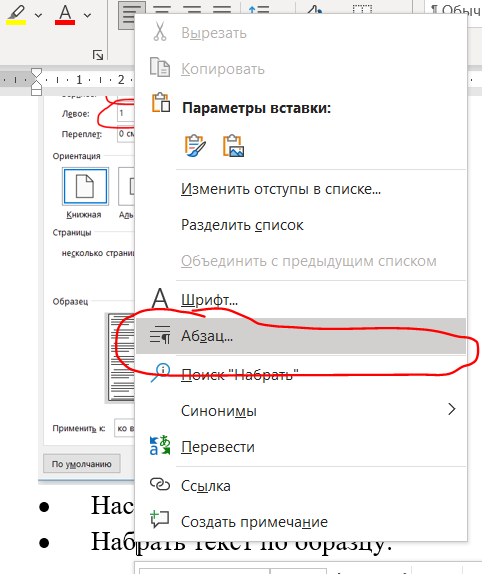Choose the paste as picture option
Image resolution: width=482 pixels, height=574 pixels.
coord(233,146)
